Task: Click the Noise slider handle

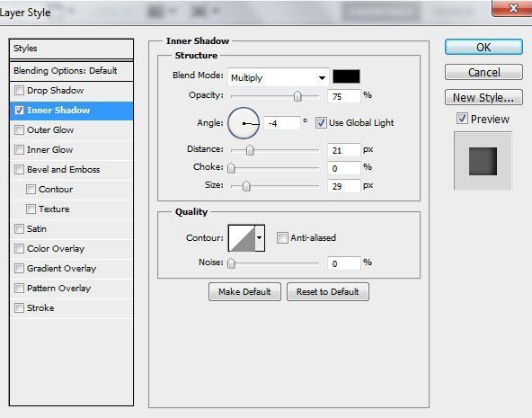Action: [231, 263]
